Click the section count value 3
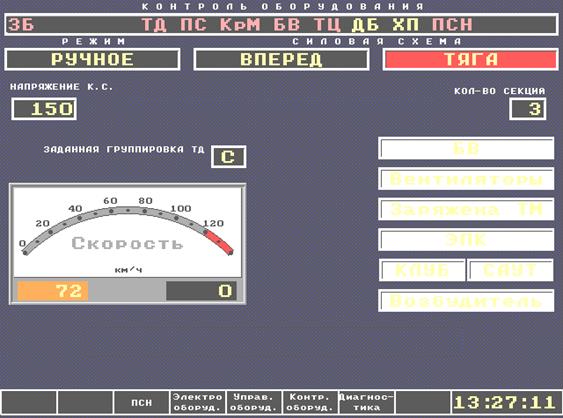The height and width of the screenshot is (418, 563). coord(527,109)
